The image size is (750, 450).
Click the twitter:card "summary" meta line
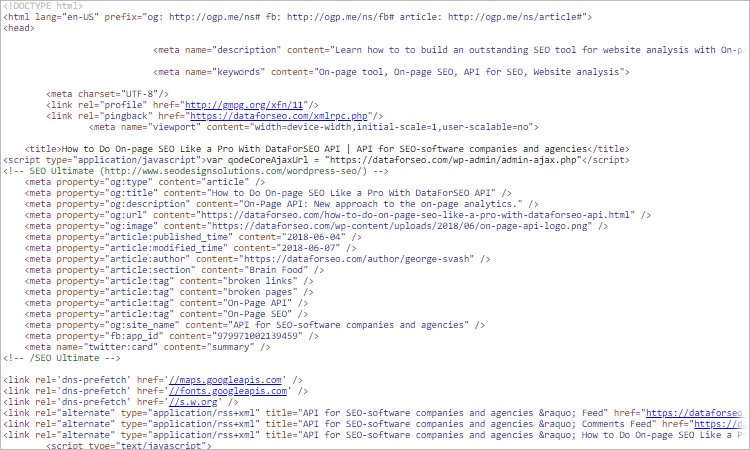tap(147, 347)
